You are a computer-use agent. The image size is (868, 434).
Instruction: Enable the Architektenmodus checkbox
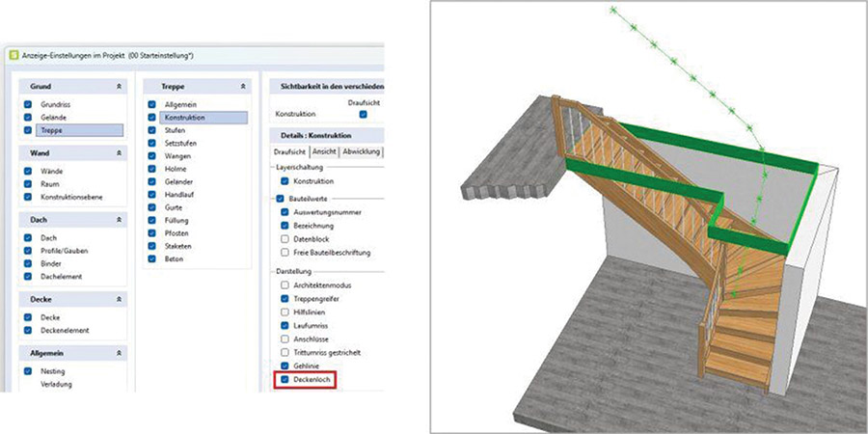284,285
